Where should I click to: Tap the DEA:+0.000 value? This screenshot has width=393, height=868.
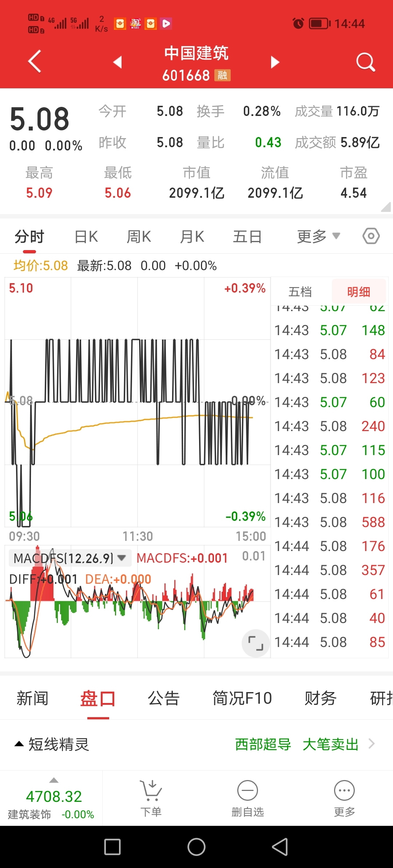(x=118, y=579)
